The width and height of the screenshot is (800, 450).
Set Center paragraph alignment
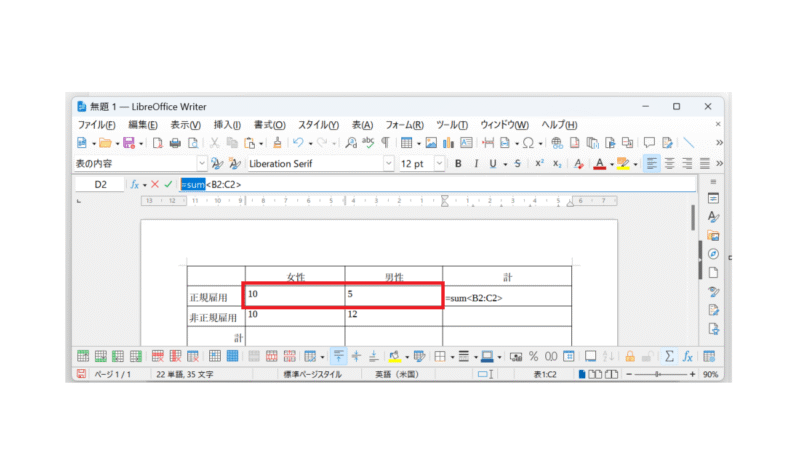pos(669,164)
